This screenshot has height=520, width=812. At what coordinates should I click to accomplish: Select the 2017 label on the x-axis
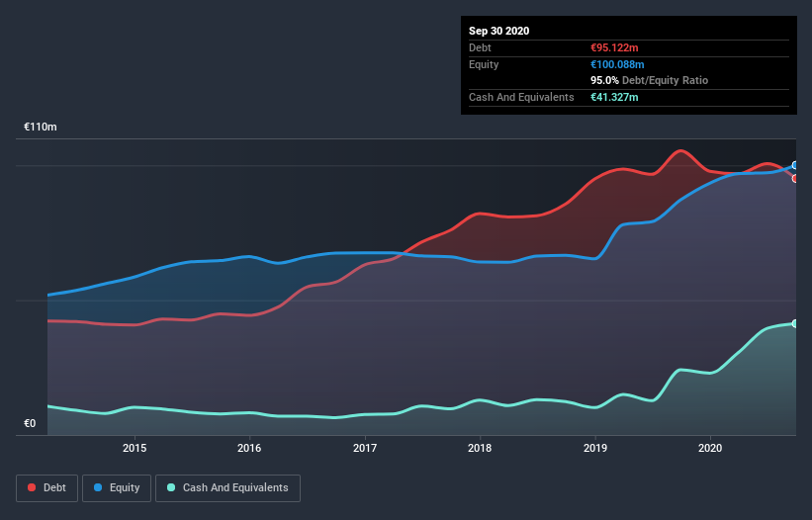(x=365, y=448)
